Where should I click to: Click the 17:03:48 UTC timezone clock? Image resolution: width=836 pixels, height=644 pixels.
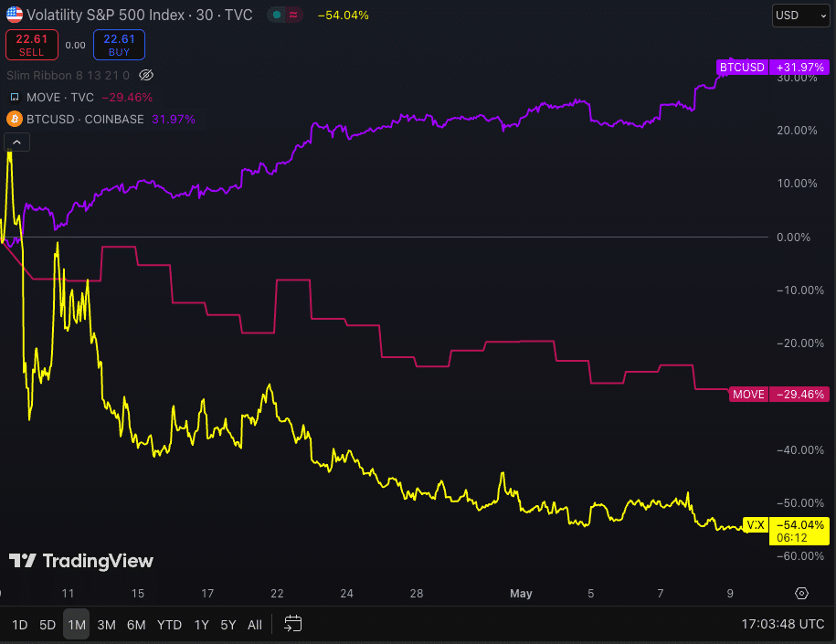tap(782, 624)
